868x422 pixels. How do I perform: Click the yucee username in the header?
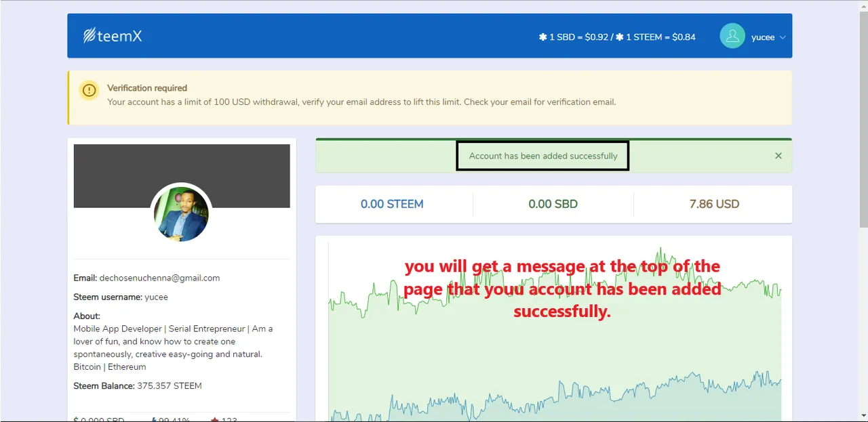(x=763, y=37)
